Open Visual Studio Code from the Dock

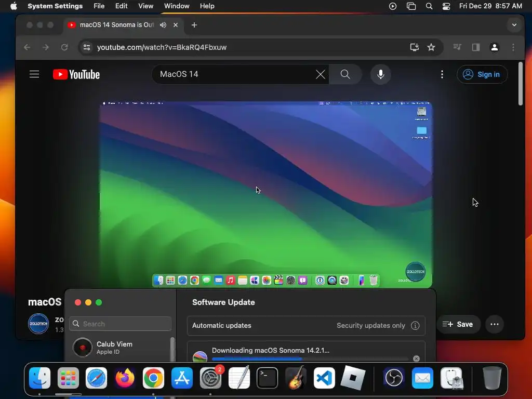coord(324,378)
